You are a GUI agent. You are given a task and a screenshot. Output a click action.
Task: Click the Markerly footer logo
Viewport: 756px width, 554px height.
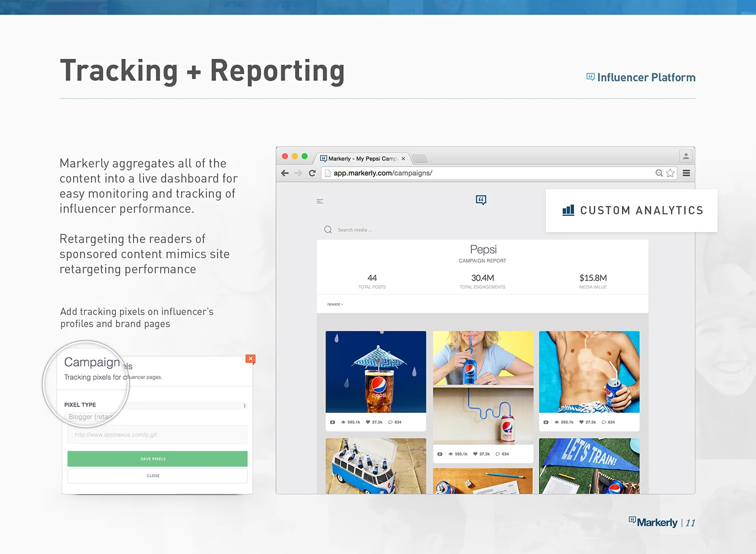tap(653, 522)
